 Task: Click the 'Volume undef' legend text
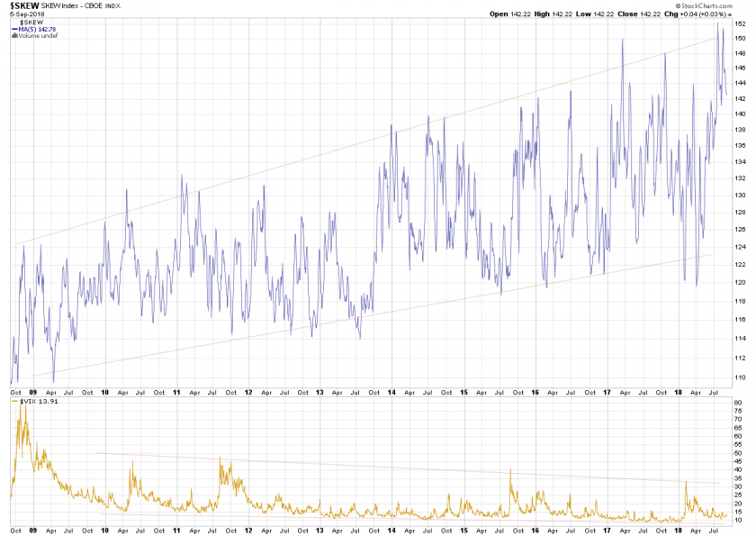[38, 36]
